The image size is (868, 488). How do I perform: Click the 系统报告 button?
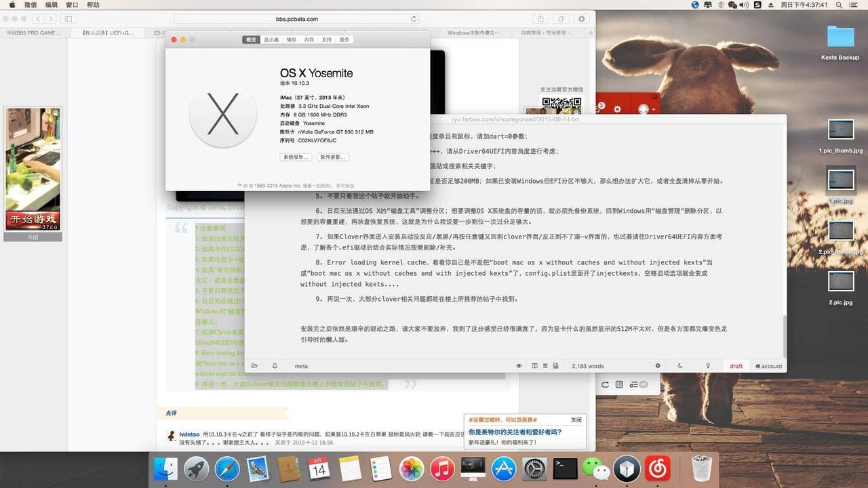coord(296,157)
